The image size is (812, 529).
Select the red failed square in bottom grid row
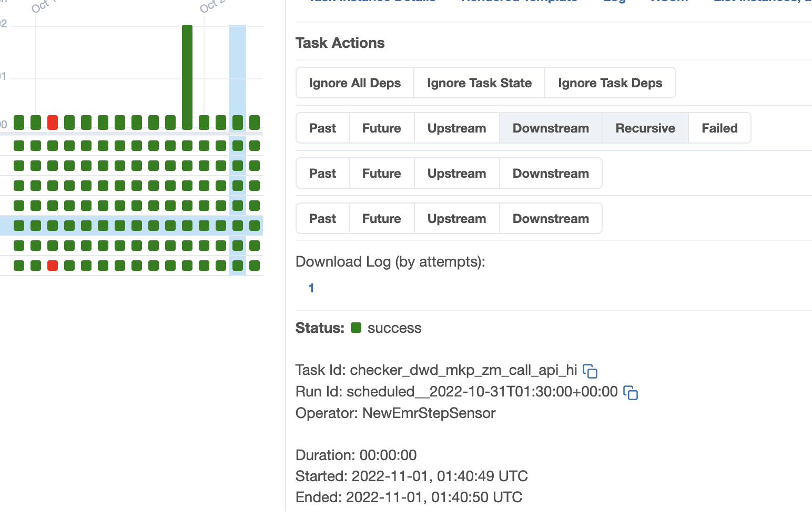point(52,266)
